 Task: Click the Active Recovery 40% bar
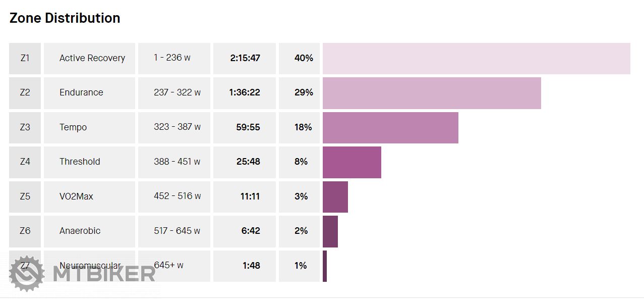coord(476,59)
